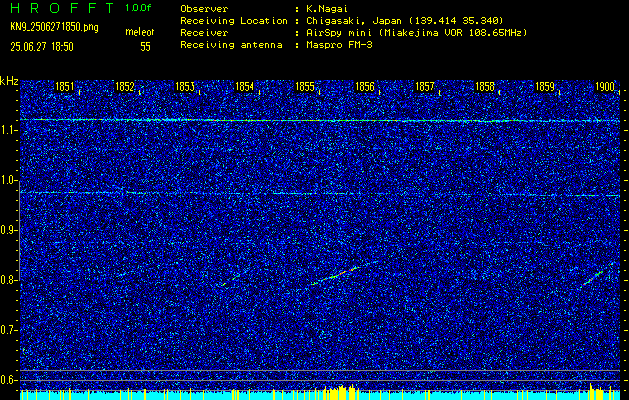Viewport: 629px width, 400px height.
Task: Click the 1900 time marker
Action: [x=605, y=87]
